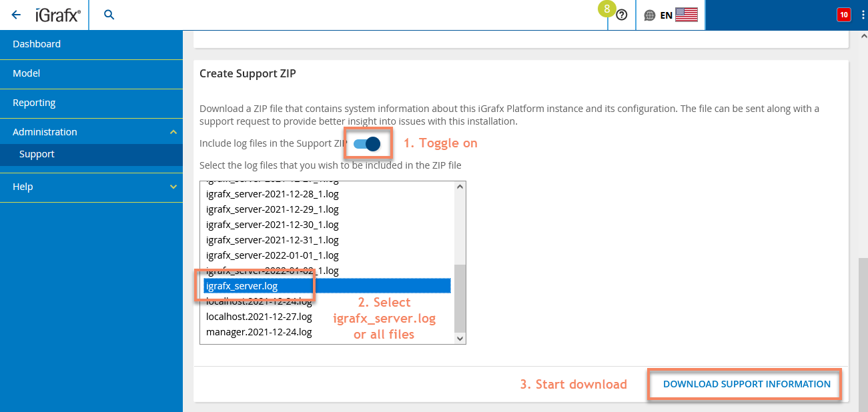868x412 pixels.
Task: Click the log list scroll down arrow
Action: [459, 338]
